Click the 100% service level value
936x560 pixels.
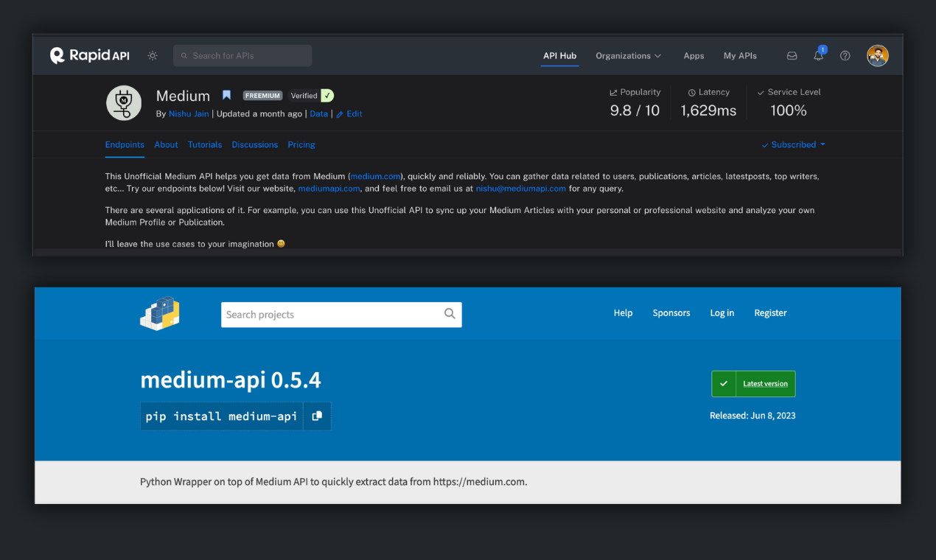[788, 111]
